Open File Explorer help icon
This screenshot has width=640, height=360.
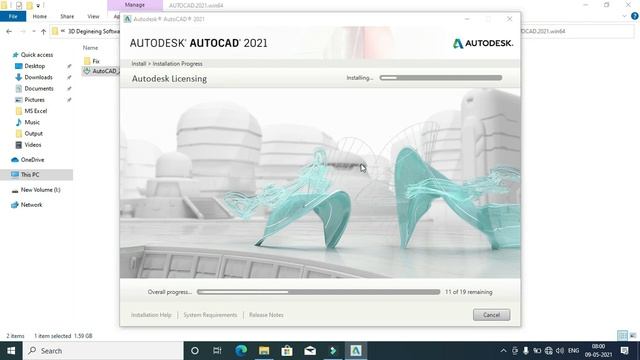tap(635, 16)
